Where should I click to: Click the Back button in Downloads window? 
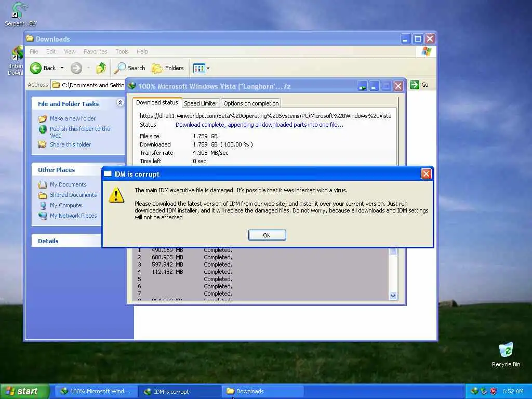[43, 68]
